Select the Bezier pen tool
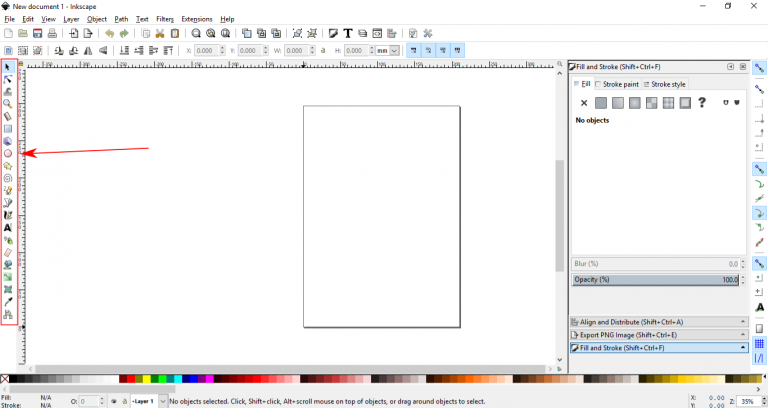 point(8,203)
